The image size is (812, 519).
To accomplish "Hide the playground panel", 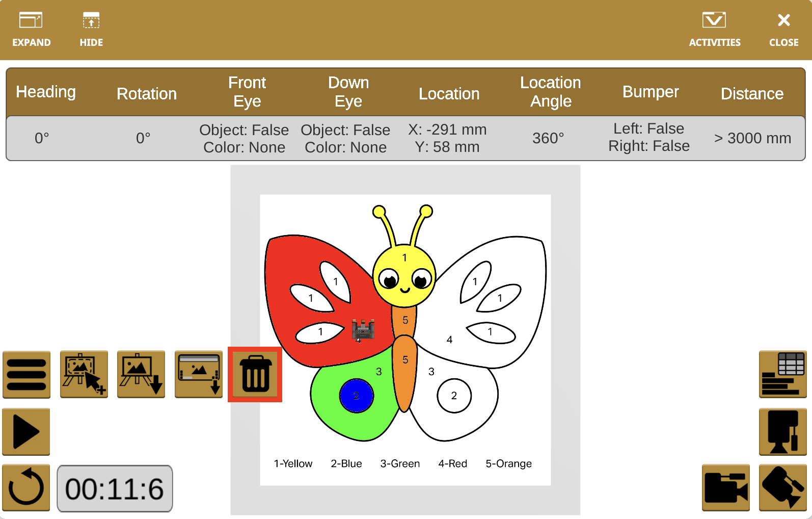I will [91, 30].
